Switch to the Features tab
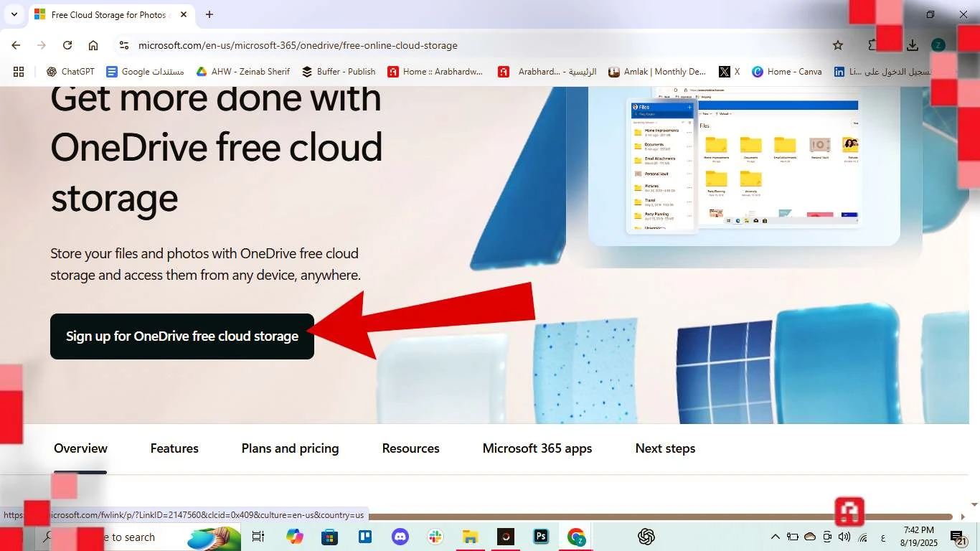 (174, 448)
